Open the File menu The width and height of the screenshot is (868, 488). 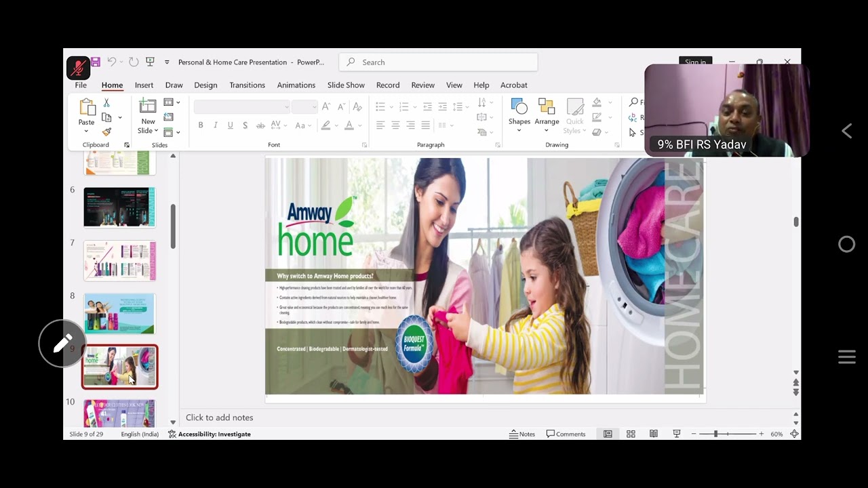tap(81, 85)
